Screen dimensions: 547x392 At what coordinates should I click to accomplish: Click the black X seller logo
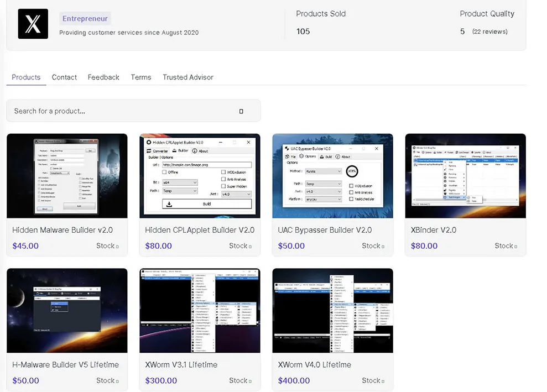[x=33, y=24]
